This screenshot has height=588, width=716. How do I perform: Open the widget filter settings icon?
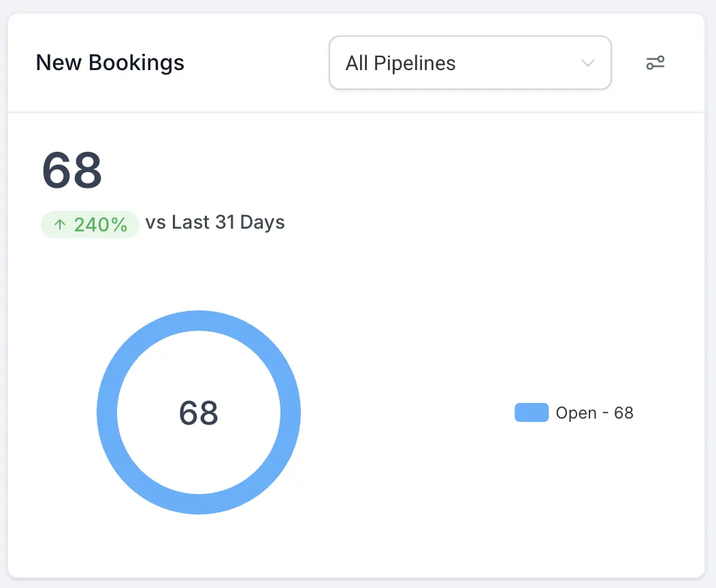coord(655,63)
